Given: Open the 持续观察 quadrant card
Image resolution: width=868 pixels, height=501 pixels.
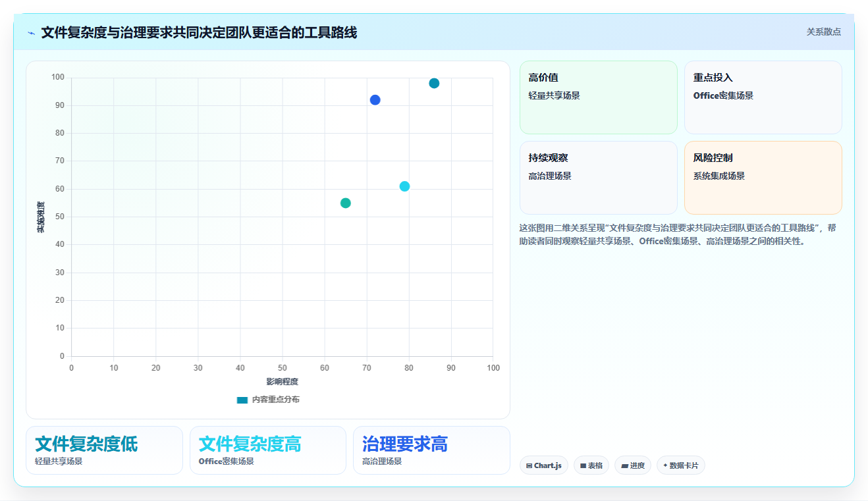Looking at the screenshot, I should (599, 178).
